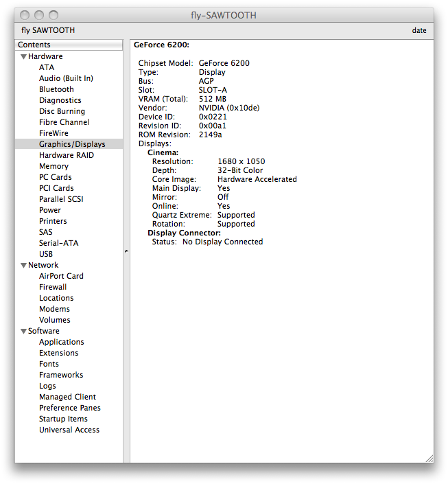The height and width of the screenshot is (484, 448).
Task: Show Power information
Action: click(50, 210)
